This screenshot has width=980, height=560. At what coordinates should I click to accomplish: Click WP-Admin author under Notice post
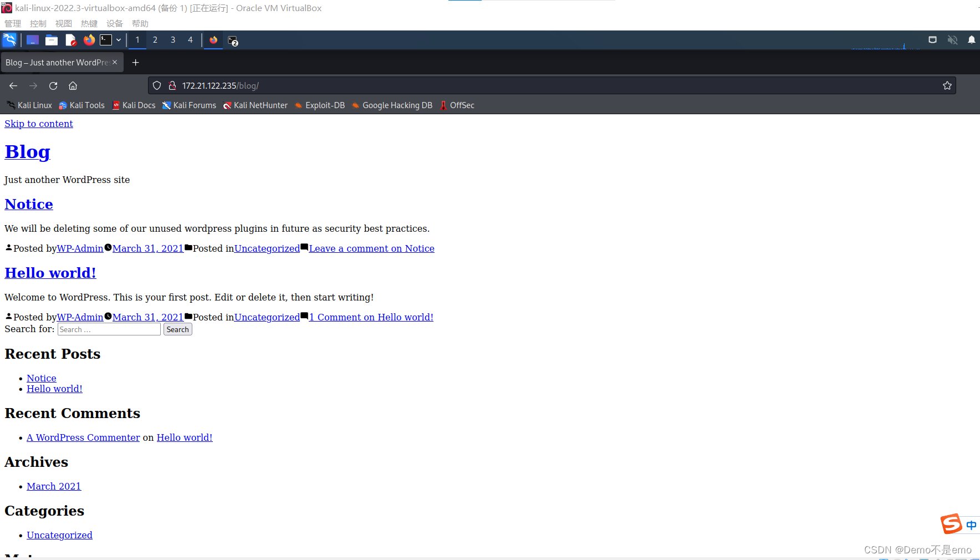tap(80, 248)
